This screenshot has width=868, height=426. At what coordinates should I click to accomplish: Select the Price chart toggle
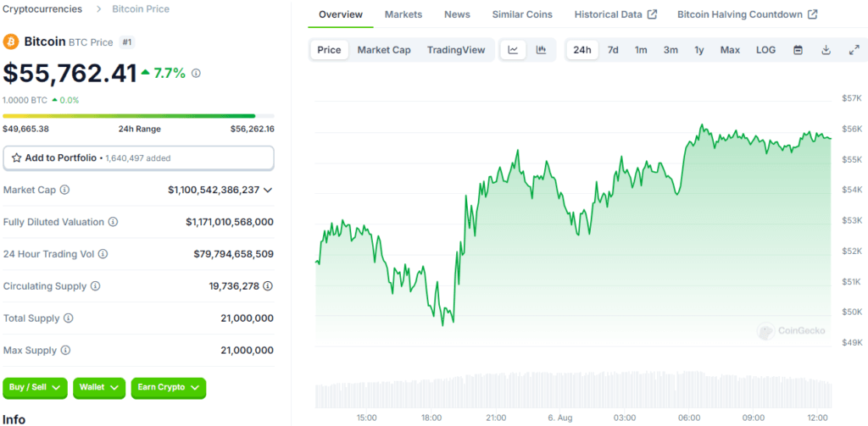[x=329, y=50]
